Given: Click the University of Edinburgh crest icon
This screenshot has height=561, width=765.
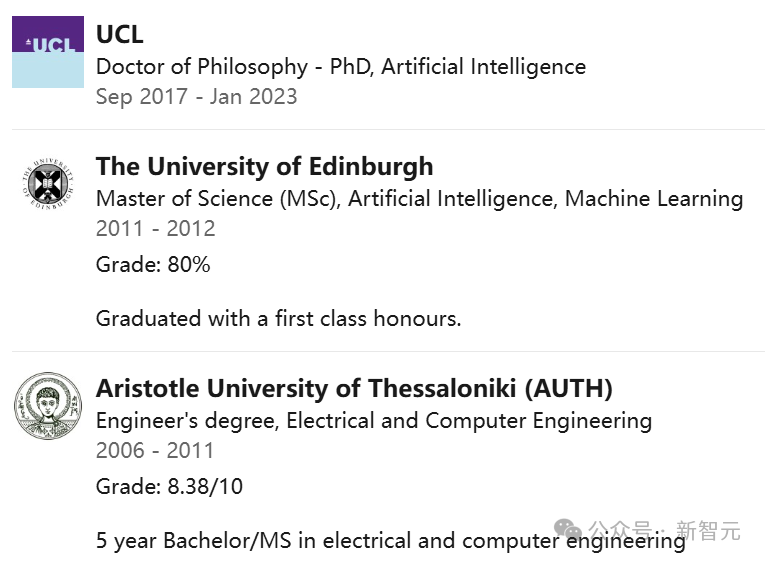Looking at the screenshot, I should coord(48,184).
